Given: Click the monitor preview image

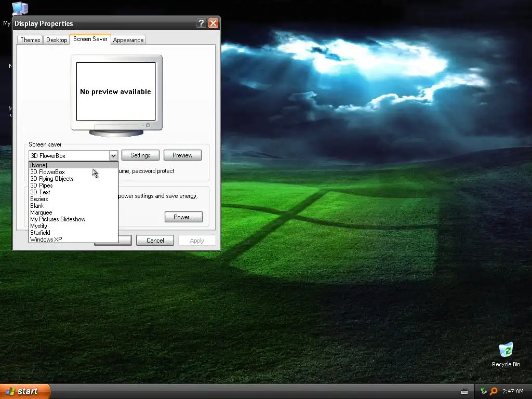Looking at the screenshot, I should [x=116, y=96].
